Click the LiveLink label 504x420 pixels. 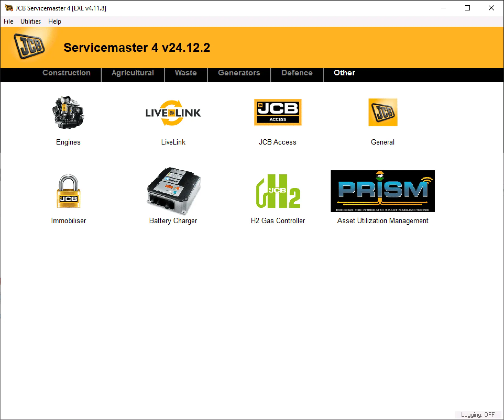pos(173,142)
